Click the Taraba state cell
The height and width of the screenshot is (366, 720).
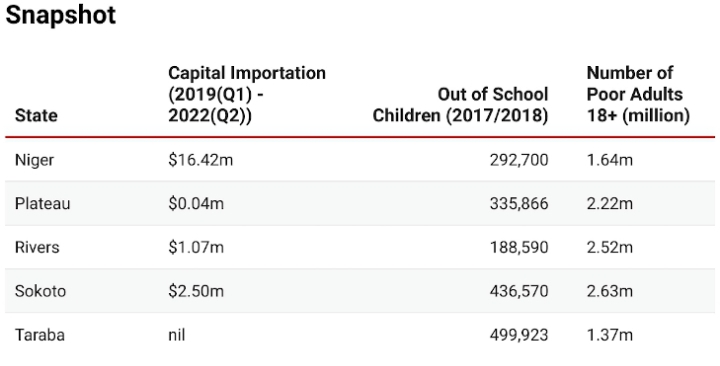pos(39,335)
